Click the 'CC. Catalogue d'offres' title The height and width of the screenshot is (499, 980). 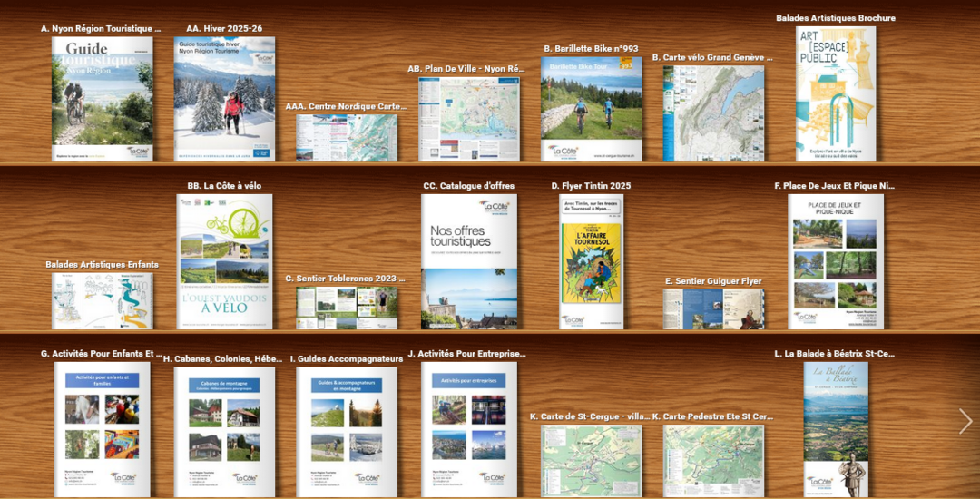pos(469,186)
